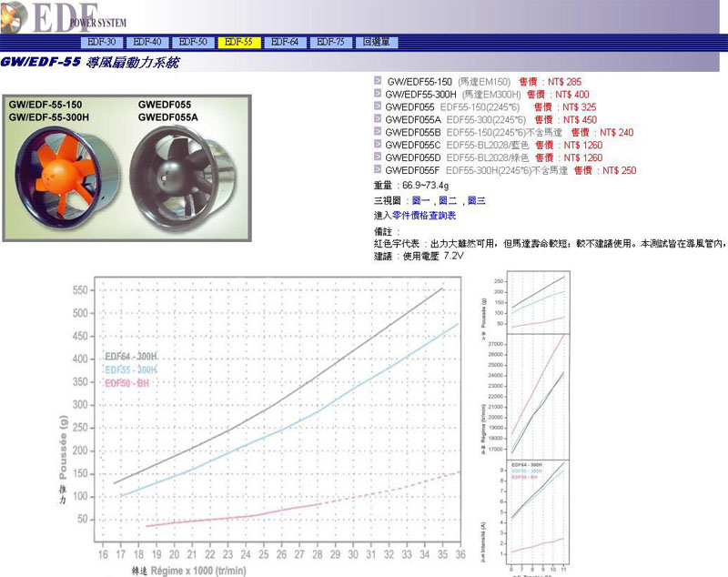Open the 圖一 view link
The image size is (728, 577).
pyautogui.click(x=421, y=200)
